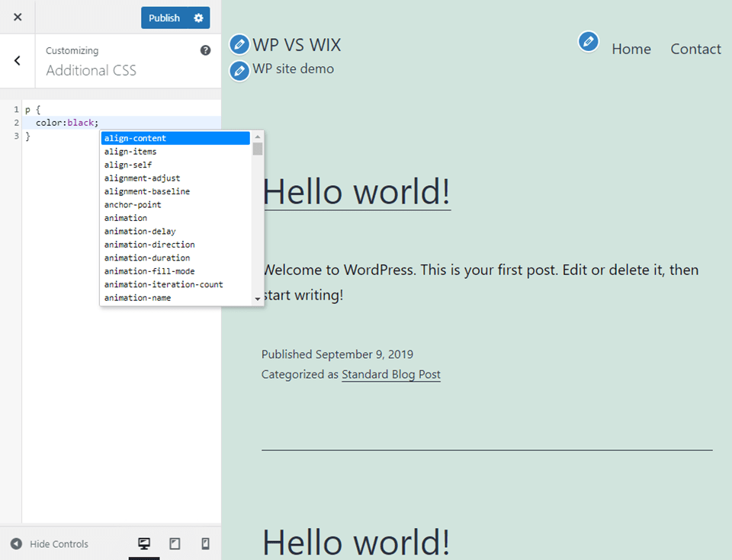Viewport: 732px width, 560px height.
Task: Open the Home navigation link
Action: pyautogui.click(x=631, y=49)
